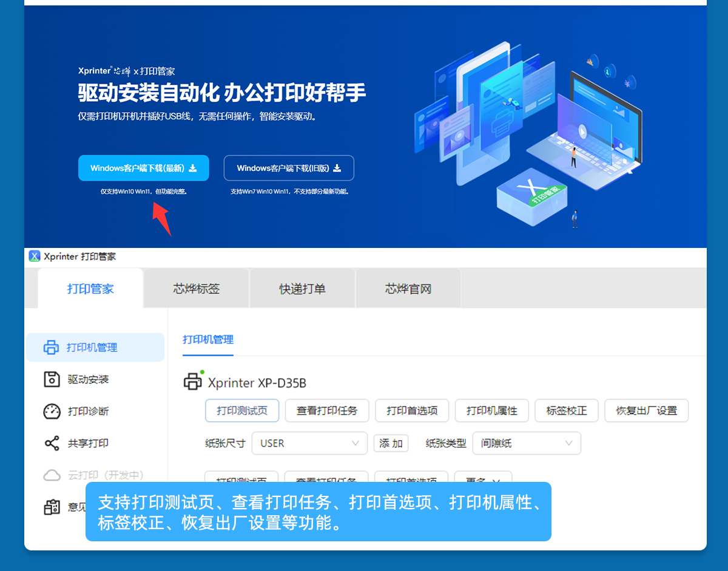The image size is (728, 571).
Task: Click the window title "Xprinter 打印管家"
Action: (x=79, y=256)
